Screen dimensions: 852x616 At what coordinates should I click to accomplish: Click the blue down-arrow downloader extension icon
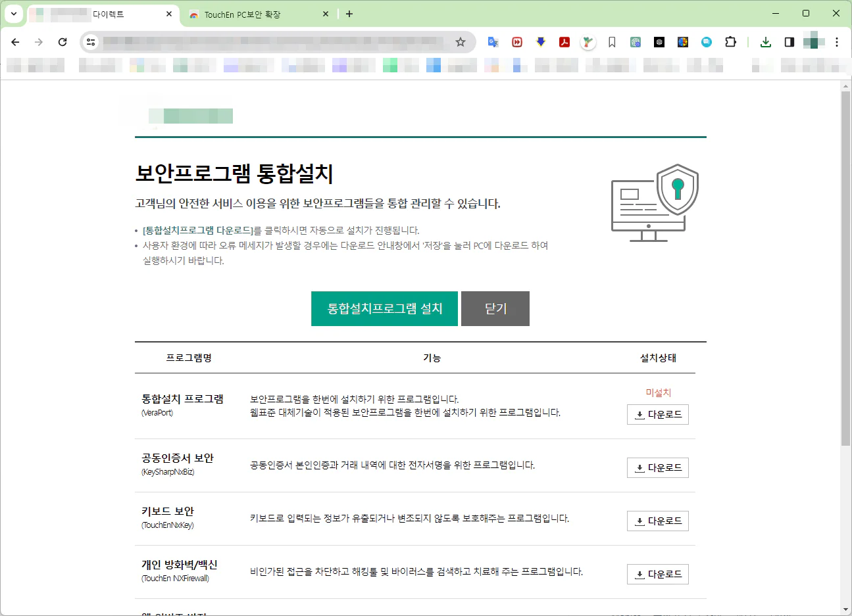coord(541,42)
